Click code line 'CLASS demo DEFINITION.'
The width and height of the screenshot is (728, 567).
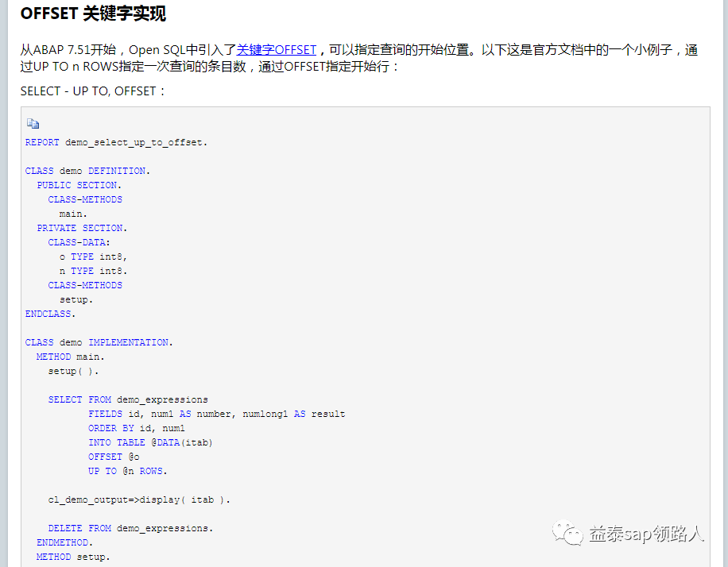coord(87,171)
